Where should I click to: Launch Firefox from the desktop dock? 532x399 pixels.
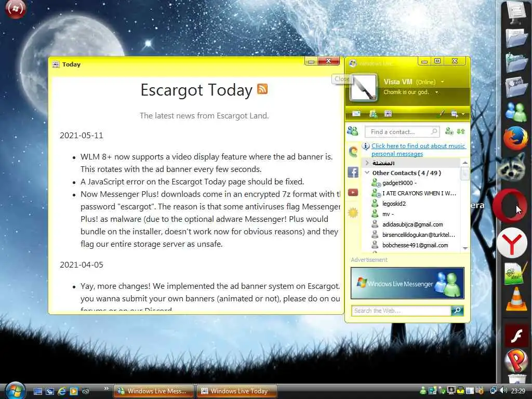tap(515, 138)
